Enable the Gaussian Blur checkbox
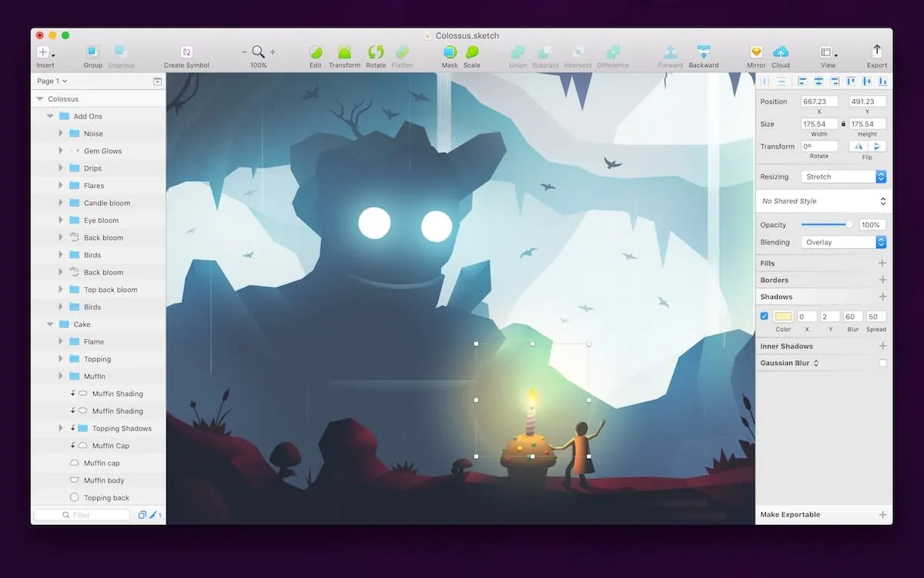Screen dimensions: 924x578 [x=882, y=363]
